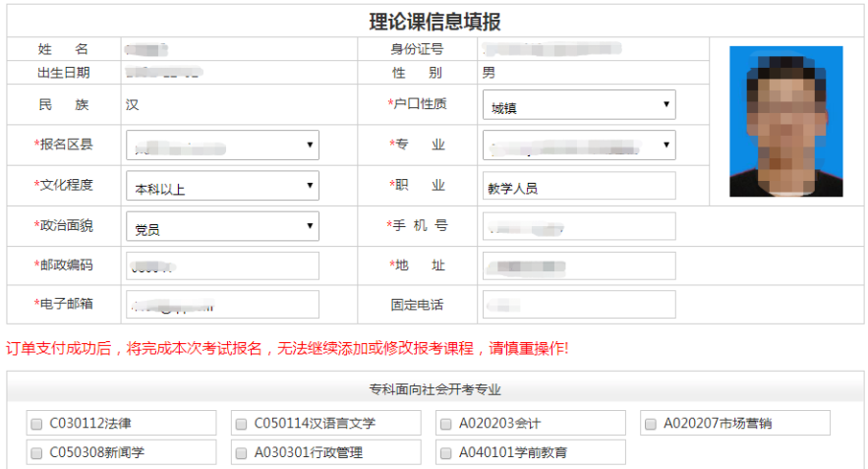Tick the C050114汉语言文学 checkbox
The height and width of the screenshot is (469, 868).
click(x=241, y=424)
